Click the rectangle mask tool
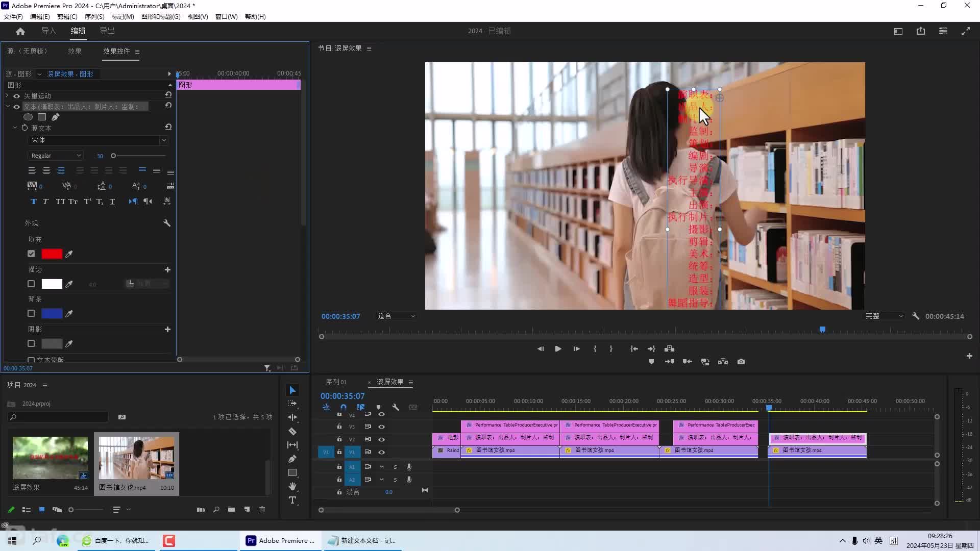980x551 pixels. pyautogui.click(x=42, y=117)
